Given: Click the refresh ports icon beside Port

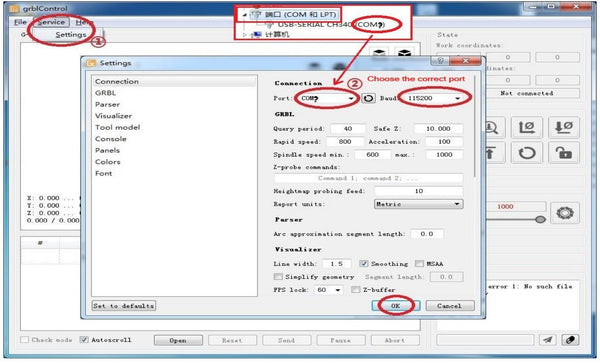Looking at the screenshot, I should pos(368,99).
